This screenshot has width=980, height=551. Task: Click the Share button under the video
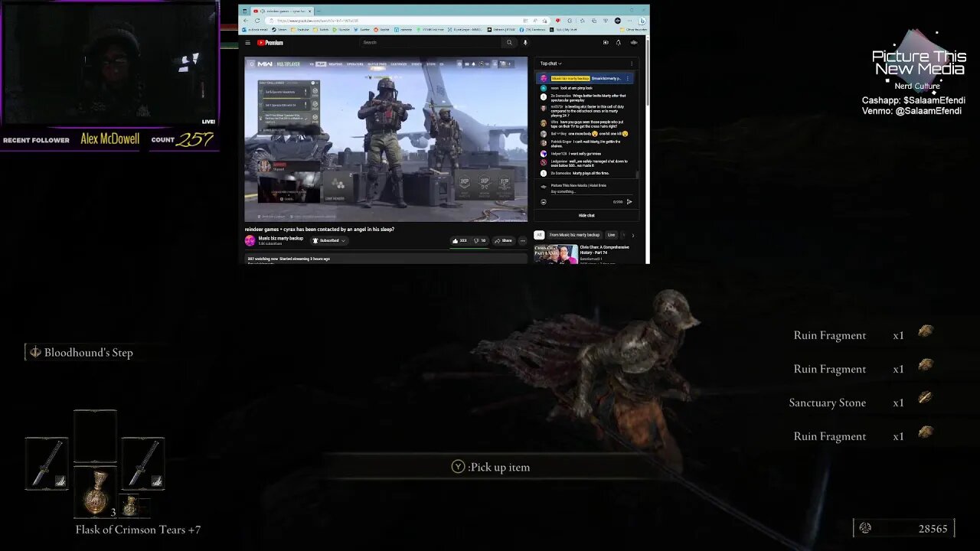coord(503,240)
